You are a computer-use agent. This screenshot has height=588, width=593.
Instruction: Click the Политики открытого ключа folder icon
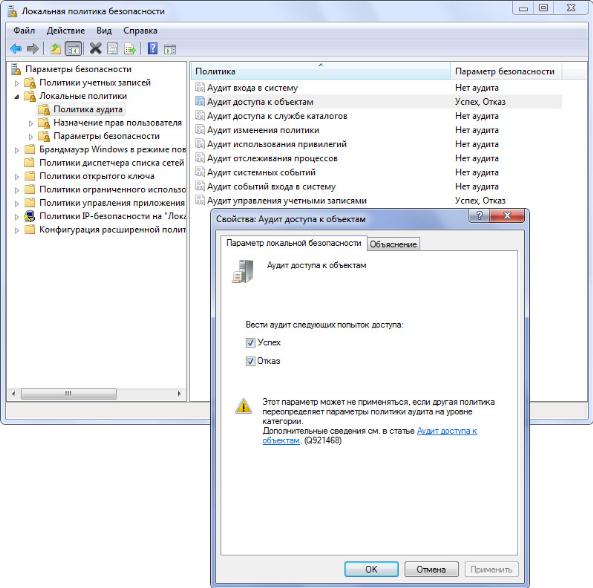[29, 176]
